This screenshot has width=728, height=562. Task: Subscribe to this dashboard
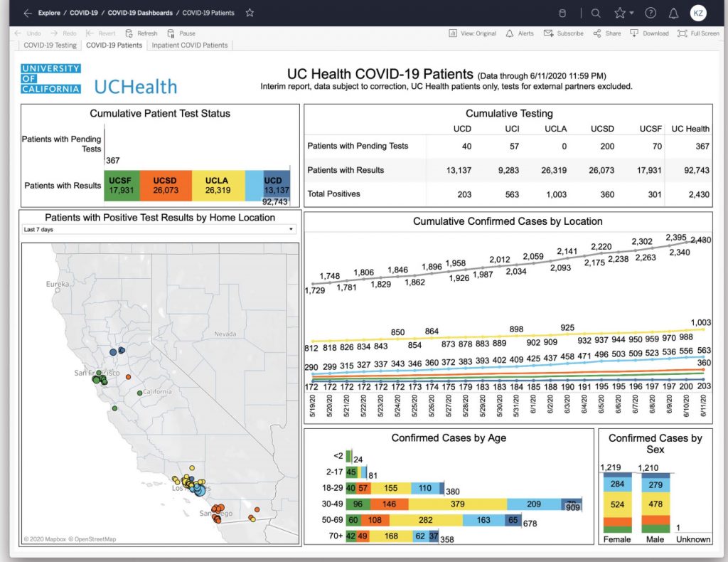point(564,33)
